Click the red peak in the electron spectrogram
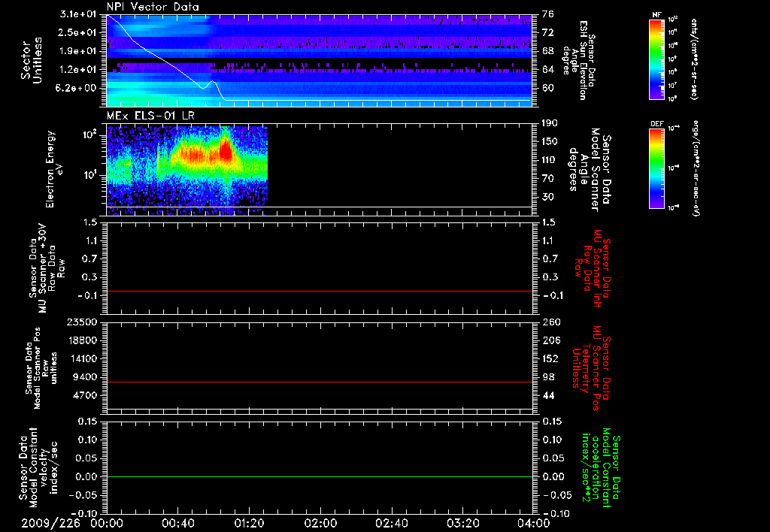770x532 pixels. pos(226,150)
